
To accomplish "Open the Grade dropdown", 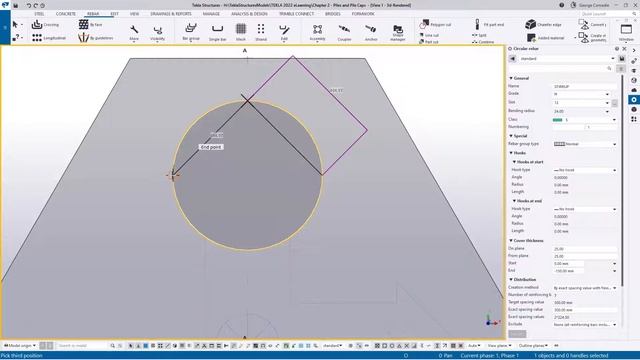I will pyautogui.click(x=607, y=94).
